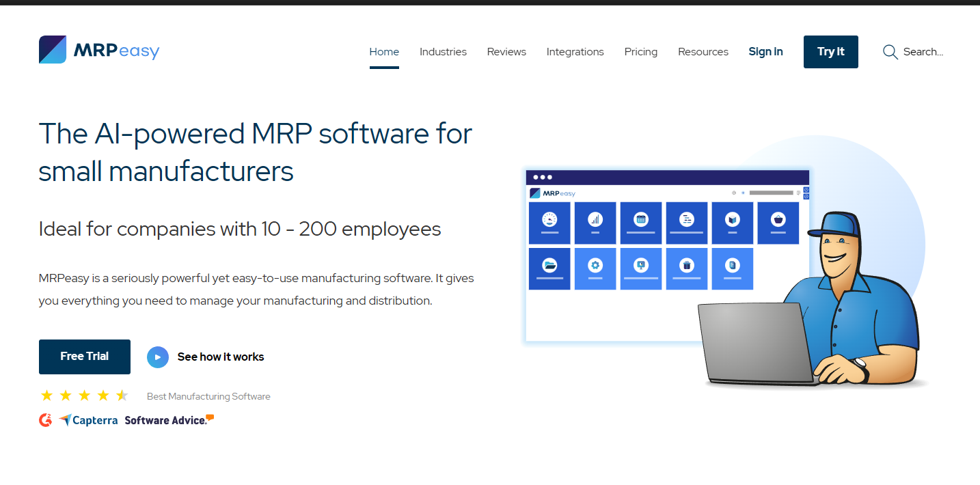The width and height of the screenshot is (980, 485).
Task: Open the Pricing page
Action: pos(641,52)
